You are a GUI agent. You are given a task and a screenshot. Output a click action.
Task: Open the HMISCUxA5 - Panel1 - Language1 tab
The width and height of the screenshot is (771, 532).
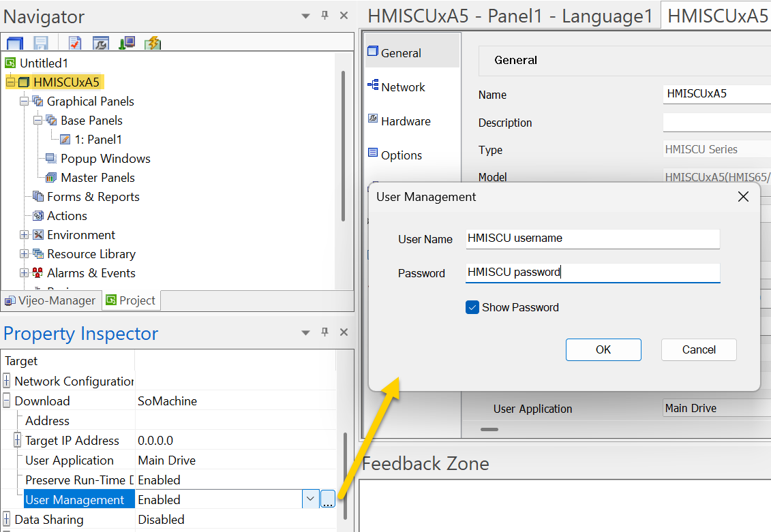pyautogui.click(x=510, y=16)
